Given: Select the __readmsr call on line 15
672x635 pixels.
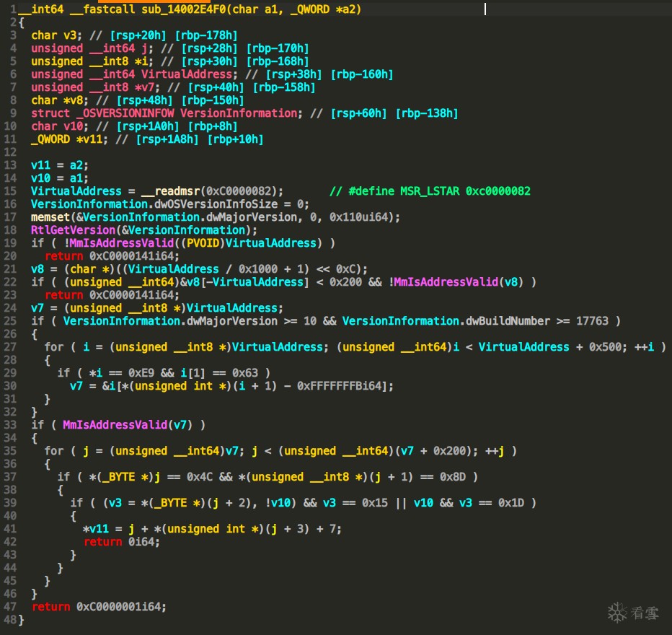Looking at the screenshot, I should (x=171, y=190).
